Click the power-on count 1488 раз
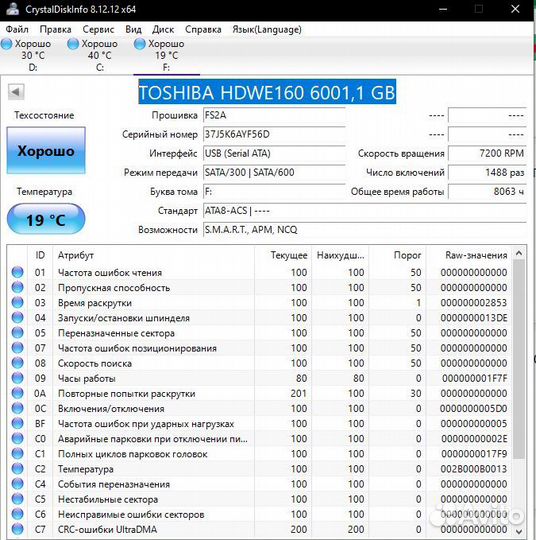 (487, 173)
